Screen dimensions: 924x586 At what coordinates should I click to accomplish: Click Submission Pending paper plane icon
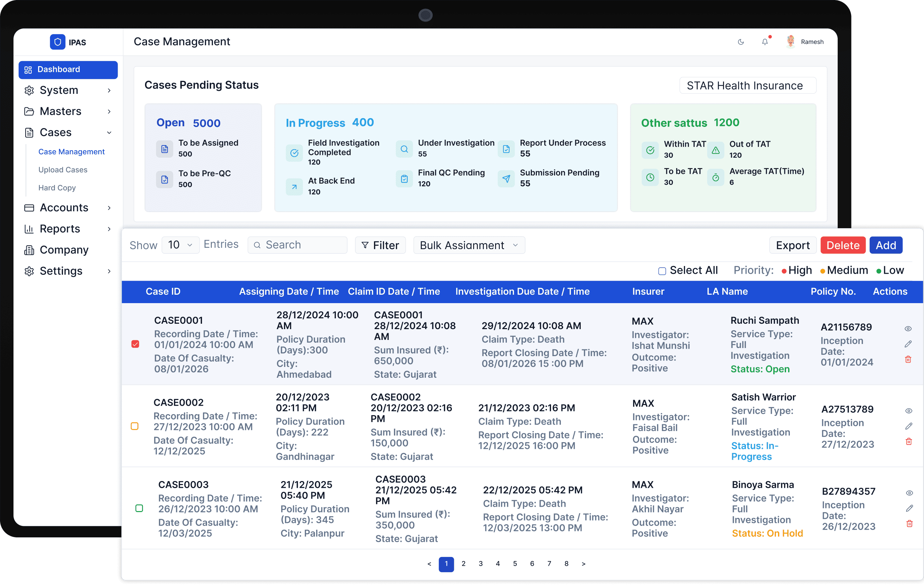[506, 179]
